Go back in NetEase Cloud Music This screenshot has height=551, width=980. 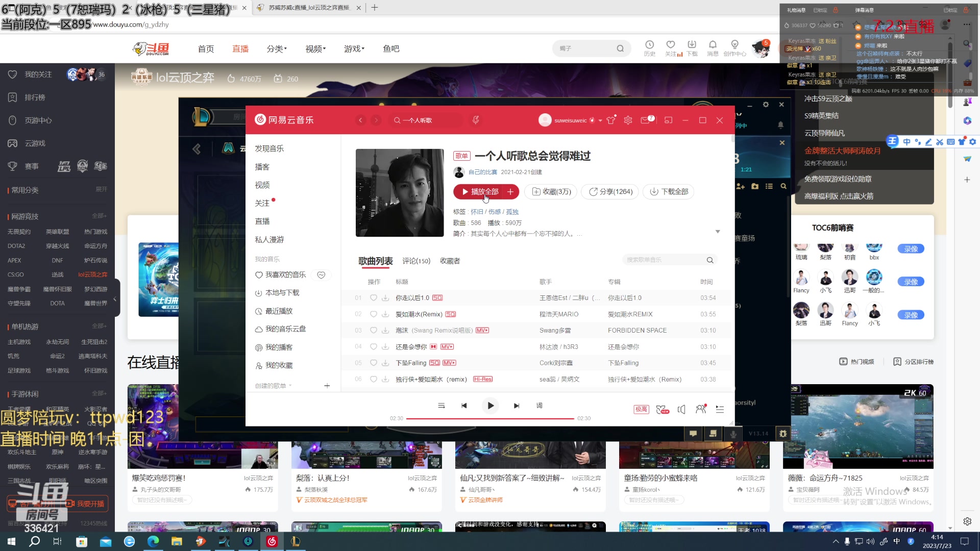point(361,120)
